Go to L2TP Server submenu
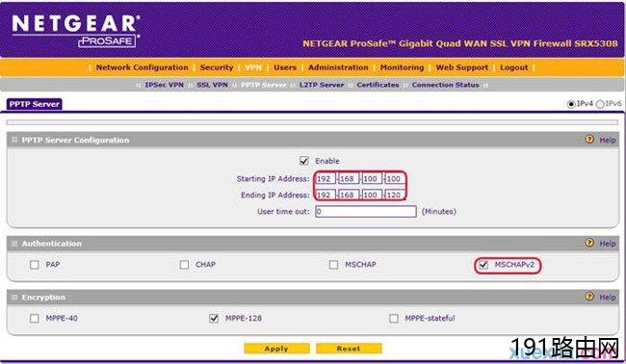 tap(322, 85)
